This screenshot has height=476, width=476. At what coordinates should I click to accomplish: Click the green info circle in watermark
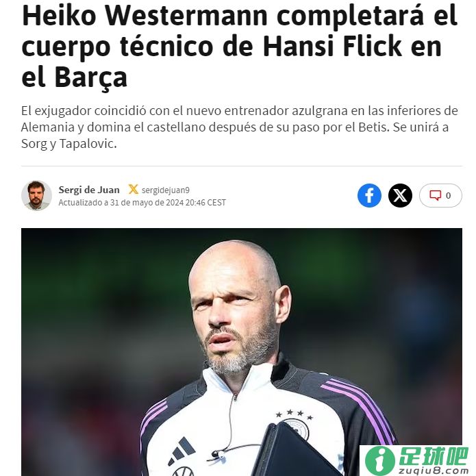tap(379, 460)
